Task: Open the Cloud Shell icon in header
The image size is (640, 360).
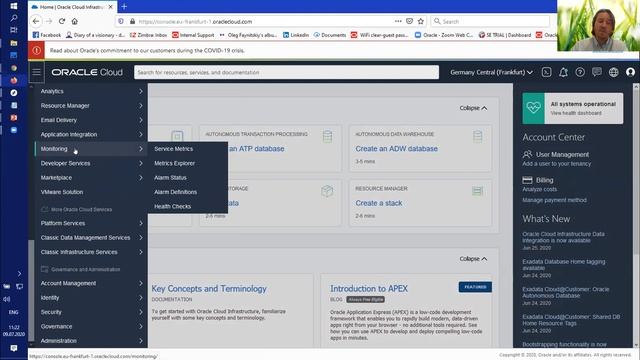Action: [x=546, y=72]
